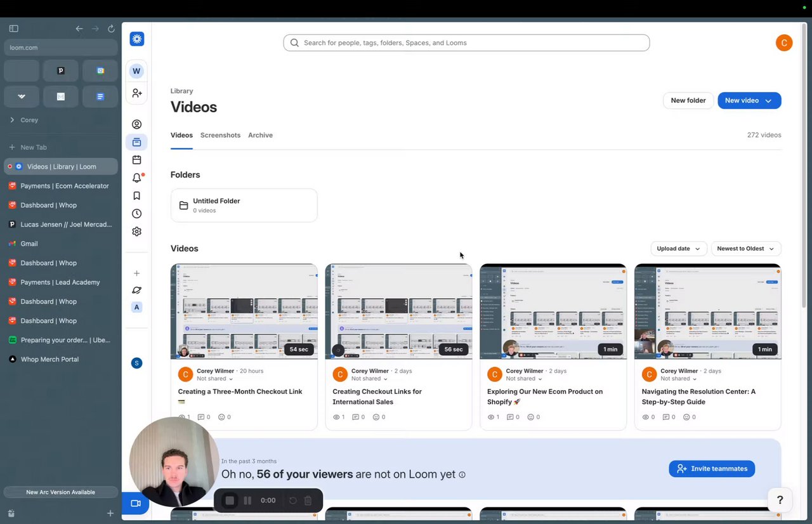Click the Invite teammates button
This screenshot has width=812, height=524.
tap(712, 469)
